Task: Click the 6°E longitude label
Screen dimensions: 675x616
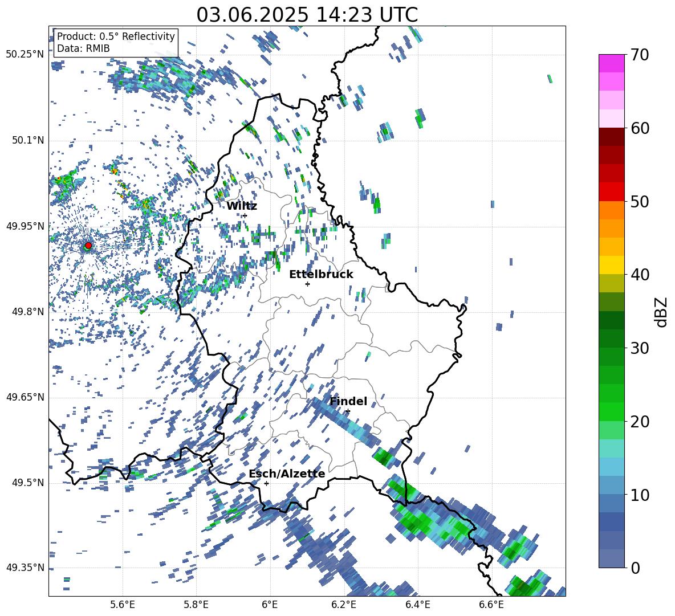Action: [270, 605]
